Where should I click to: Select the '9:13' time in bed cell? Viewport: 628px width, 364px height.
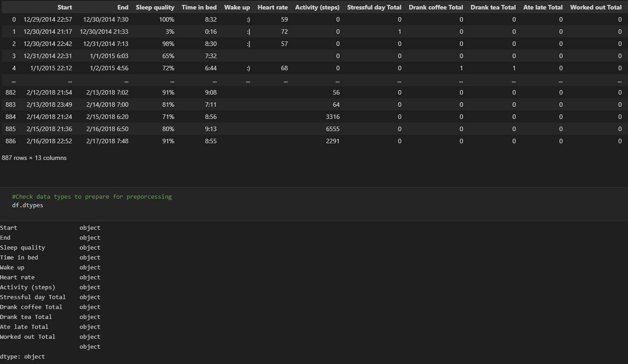click(x=211, y=129)
